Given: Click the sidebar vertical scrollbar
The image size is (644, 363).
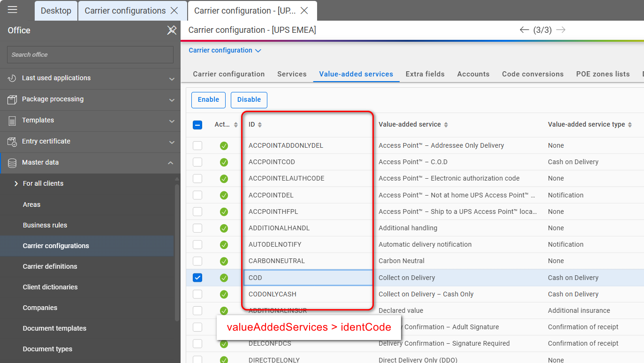Looking at the screenshot, I should point(177,252).
